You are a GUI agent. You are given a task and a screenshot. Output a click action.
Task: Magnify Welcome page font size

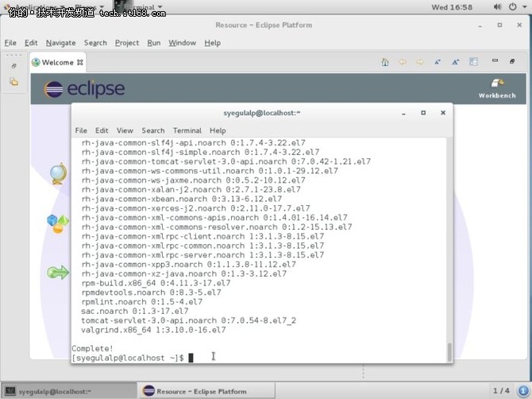pyautogui.click(x=455, y=62)
